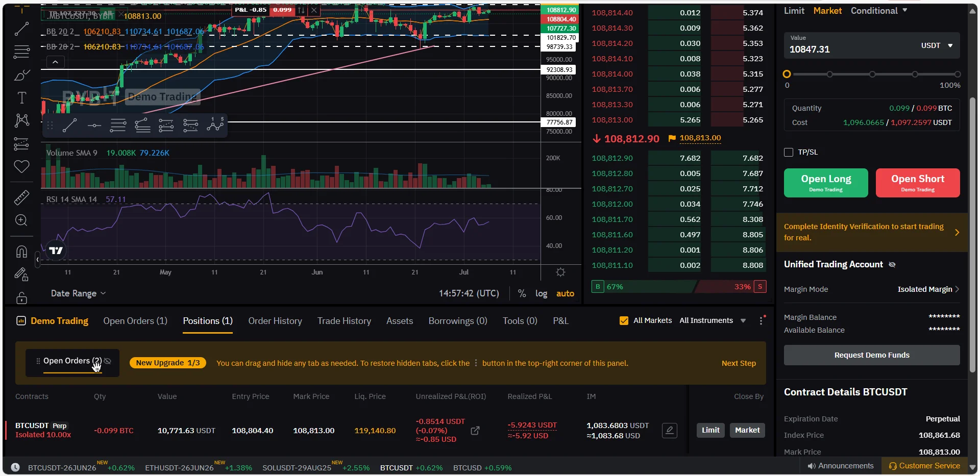Pick horizontal line in floating drawing toolbar
Viewport: 980px width, 476px height.
tap(94, 125)
